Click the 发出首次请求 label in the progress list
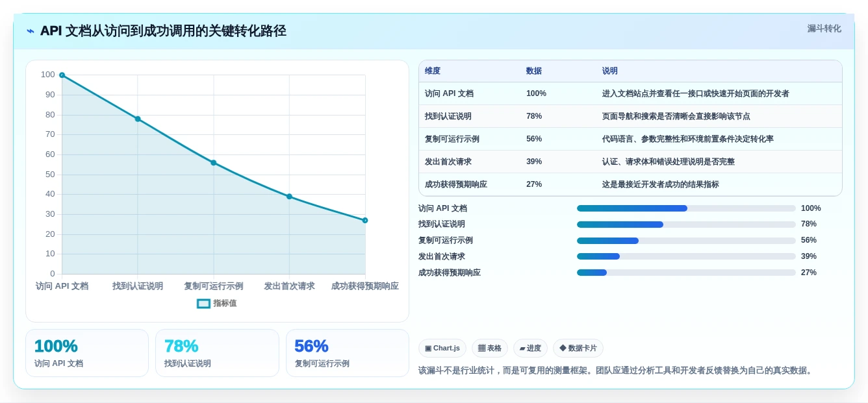The width and height of the screenshot is (868, 403). pyautogui.click(x=442, y=256)
